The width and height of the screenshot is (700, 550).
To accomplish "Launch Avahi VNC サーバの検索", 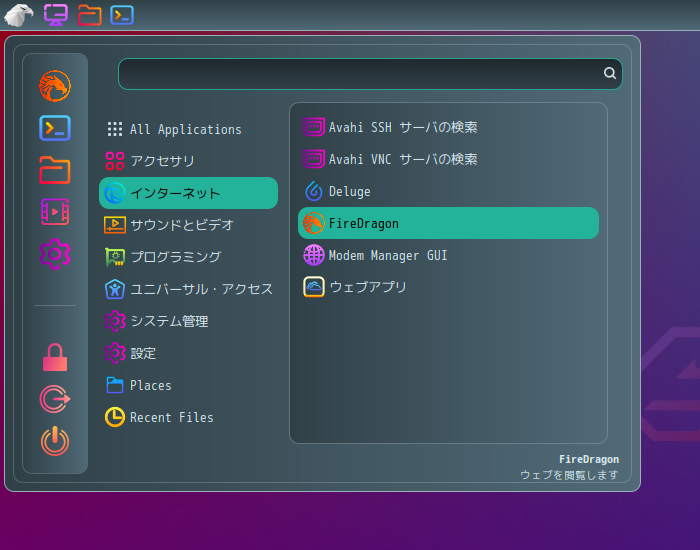I will 448,159.
